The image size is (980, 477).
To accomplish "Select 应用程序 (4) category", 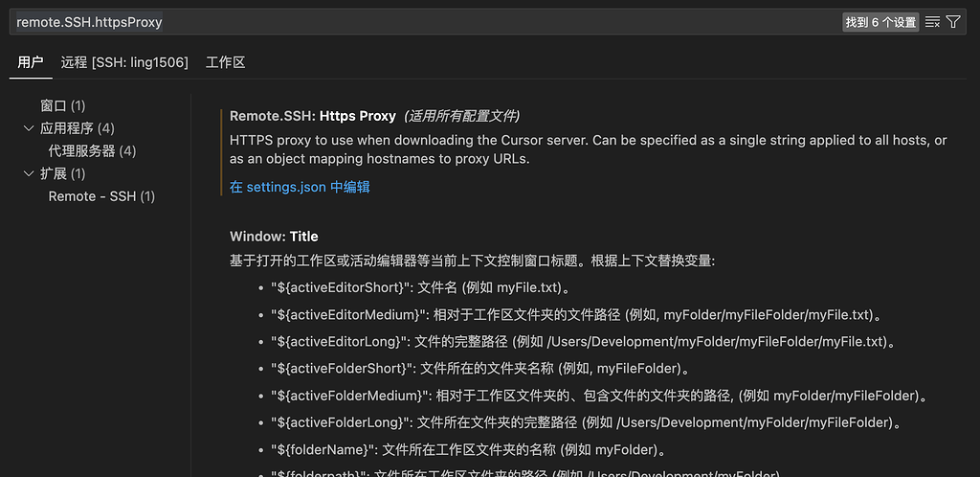I will click(x=78, y=128).
